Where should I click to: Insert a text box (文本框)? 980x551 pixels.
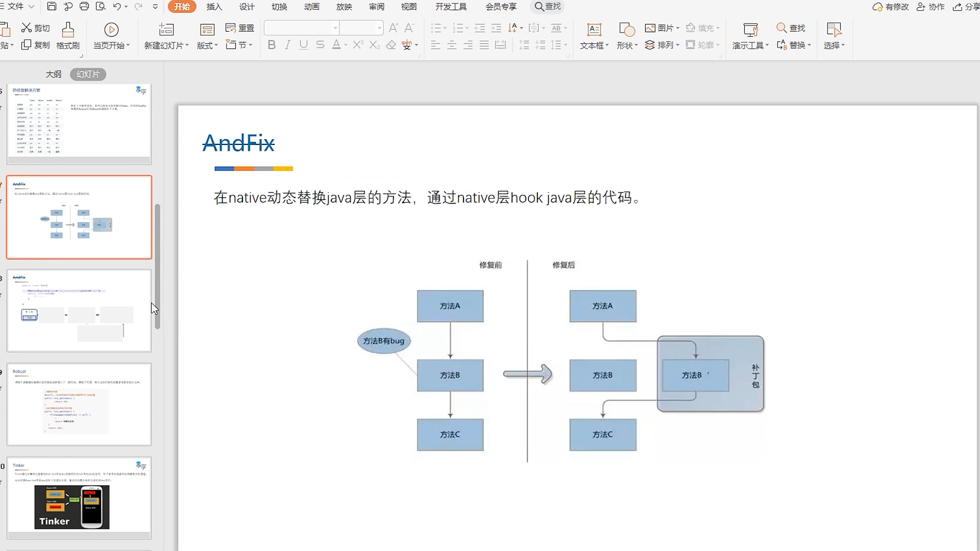pos(594,30)
